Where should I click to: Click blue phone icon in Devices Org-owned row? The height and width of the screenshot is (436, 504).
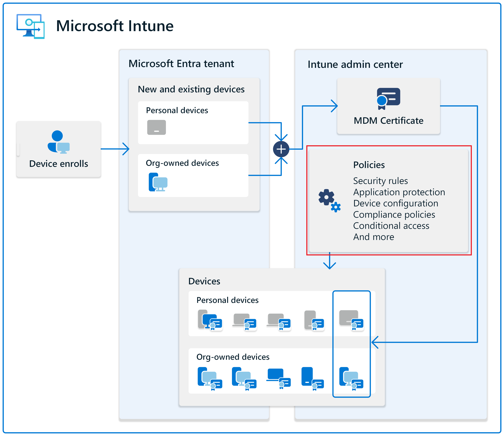point(313,379)
